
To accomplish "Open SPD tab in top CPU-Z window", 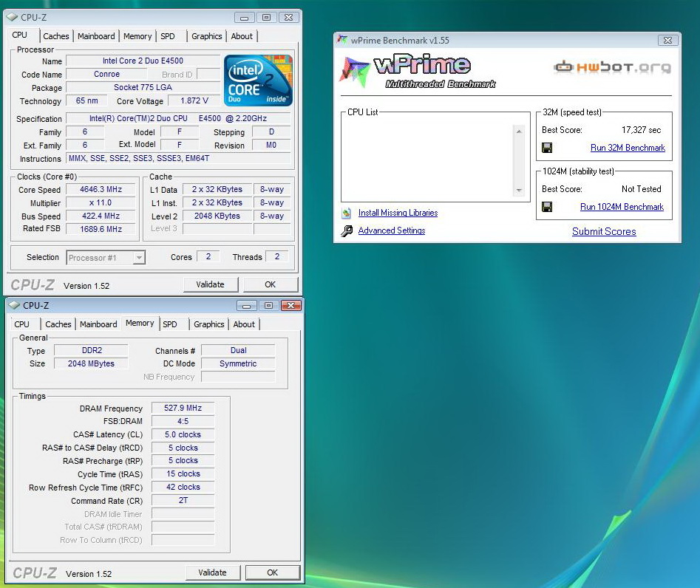I will point(168,36).
